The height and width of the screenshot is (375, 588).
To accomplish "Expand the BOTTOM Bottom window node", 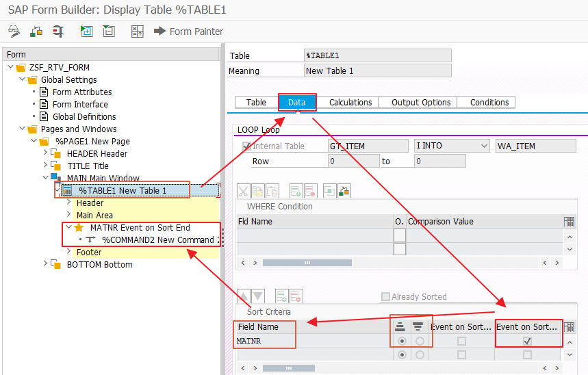I will pos(45,263).
